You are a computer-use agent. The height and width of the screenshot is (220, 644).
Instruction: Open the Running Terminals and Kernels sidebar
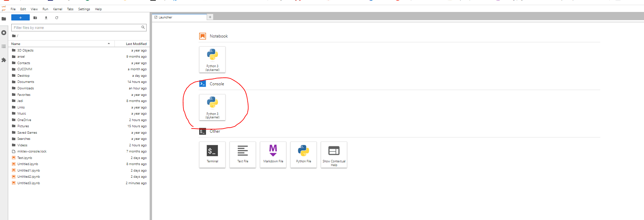4,33
